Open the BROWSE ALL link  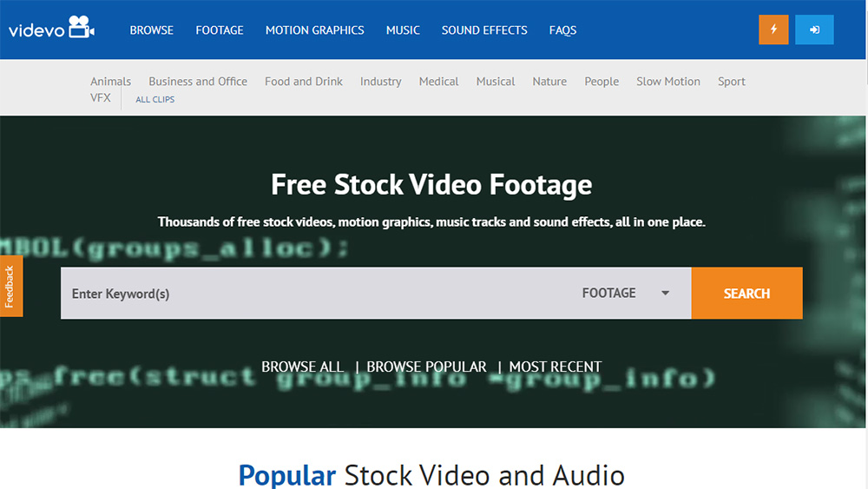coord(302,367)
